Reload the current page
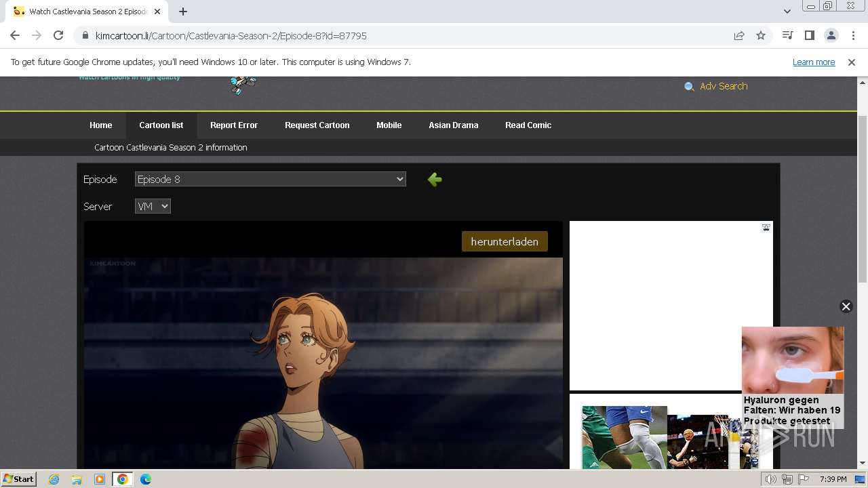Screen dimensions: 868x488 point(58,35)
